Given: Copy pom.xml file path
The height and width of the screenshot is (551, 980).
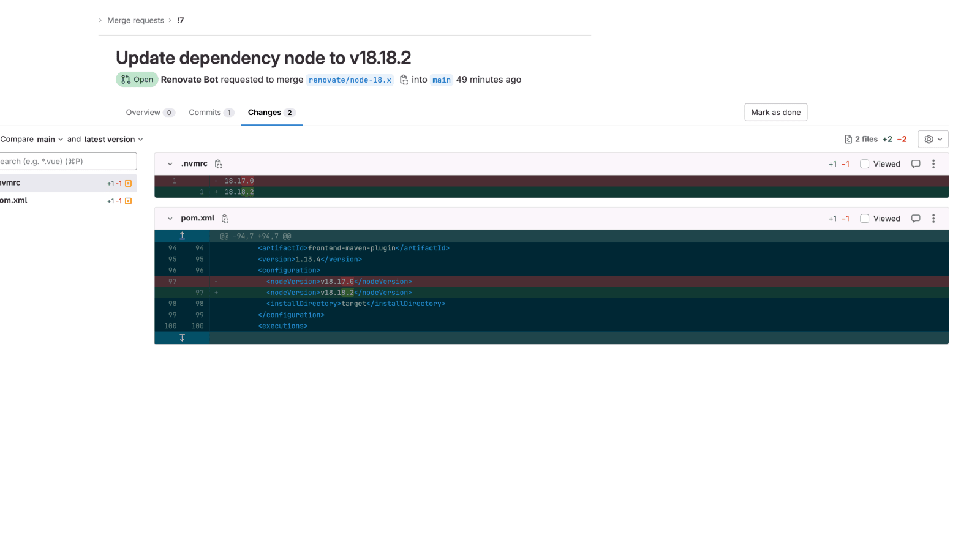Looking at the screenshot, I should tap(225, 219).
